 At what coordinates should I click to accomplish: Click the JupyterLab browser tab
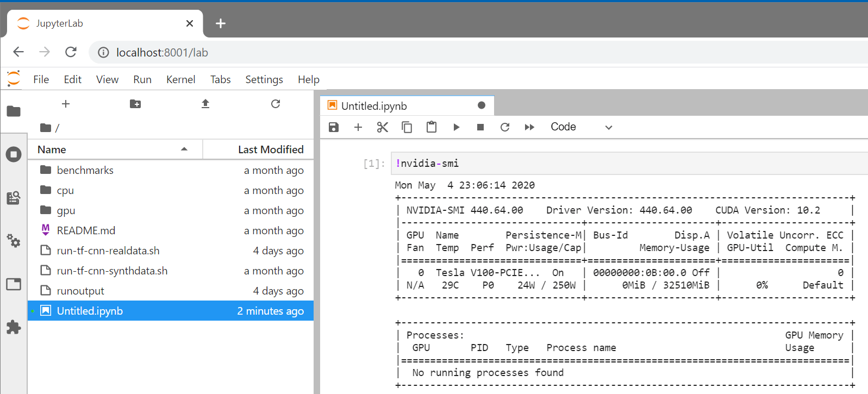tap(105, 23)
